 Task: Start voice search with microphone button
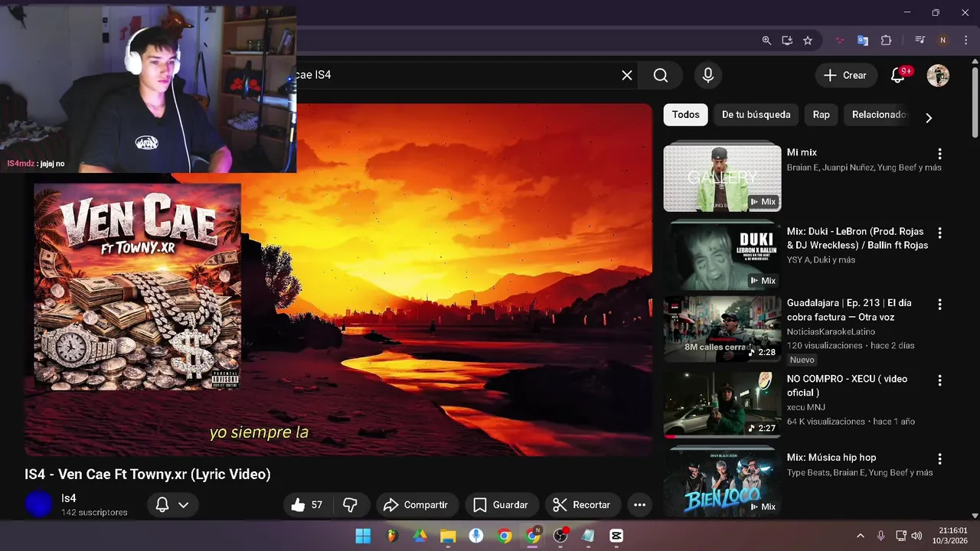tap(708, 75)
